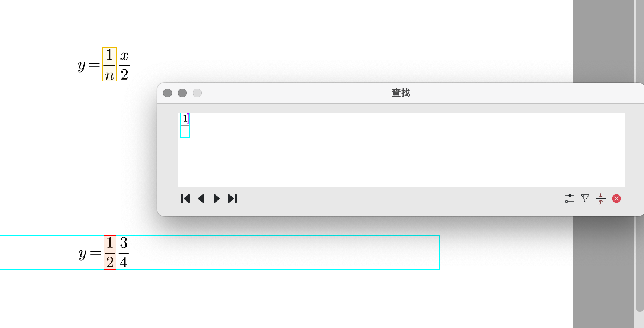Go to the next search match
644x328 pixels.
pos(216,199)
